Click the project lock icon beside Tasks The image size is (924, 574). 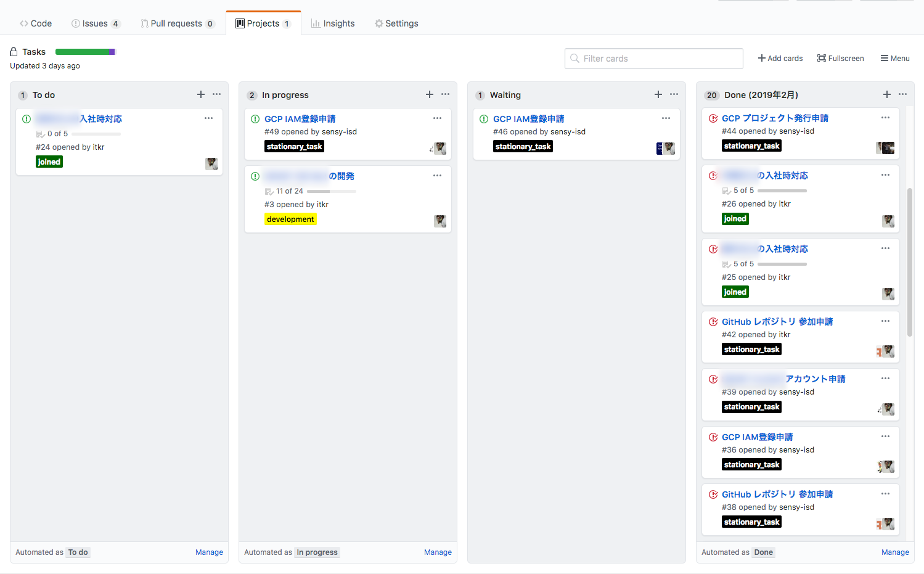click(13, 51)
